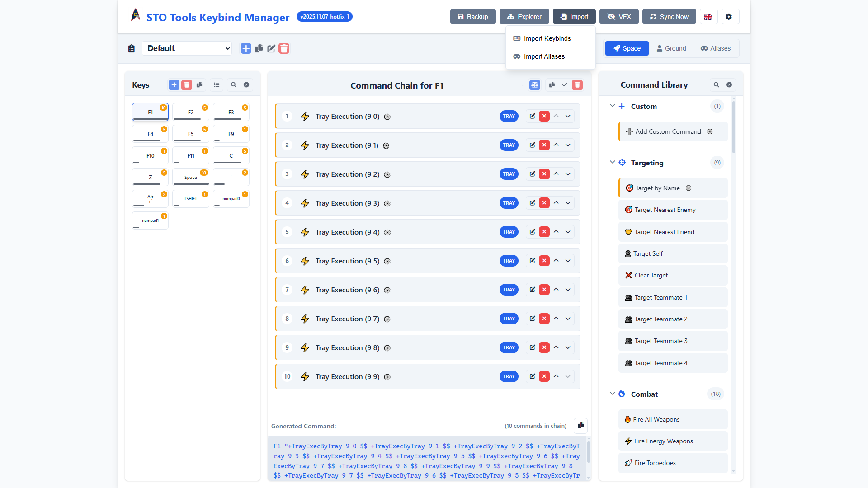
Task: Toggle the key list view icon
Action: (217, 85)
